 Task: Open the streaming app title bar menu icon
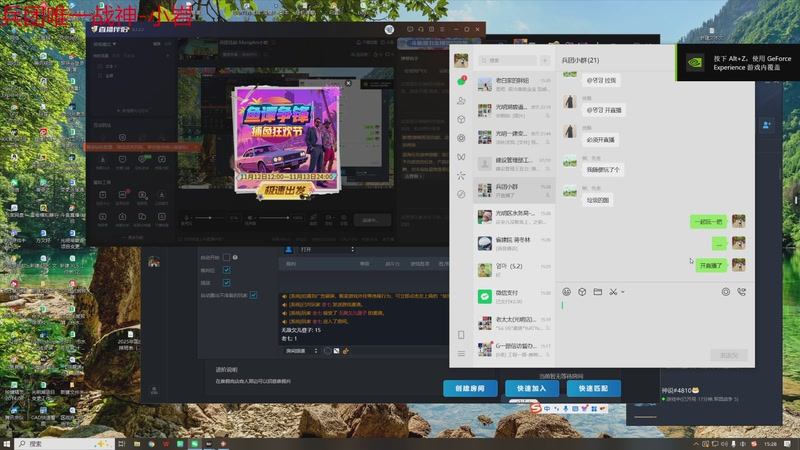(x=442, y=30)
